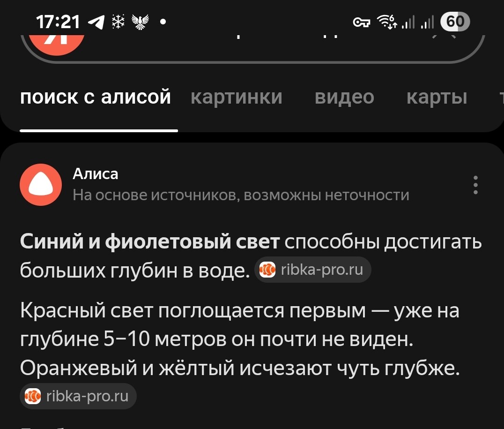Tap the Alisa avatar icon
This screenshot has height=429, width=504.
[41, 185]
